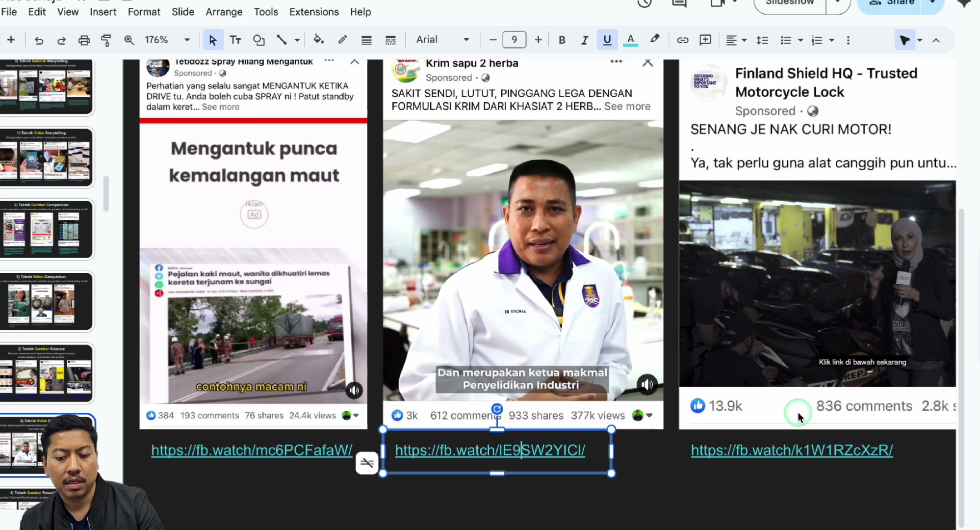
Task: Open line and paragraph spacing
Action: tap(762, 40)
